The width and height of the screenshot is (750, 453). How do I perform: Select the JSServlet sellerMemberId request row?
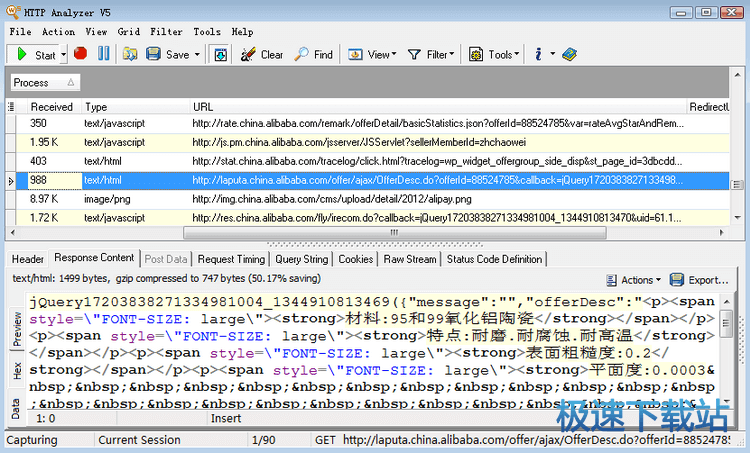[373, 142]
